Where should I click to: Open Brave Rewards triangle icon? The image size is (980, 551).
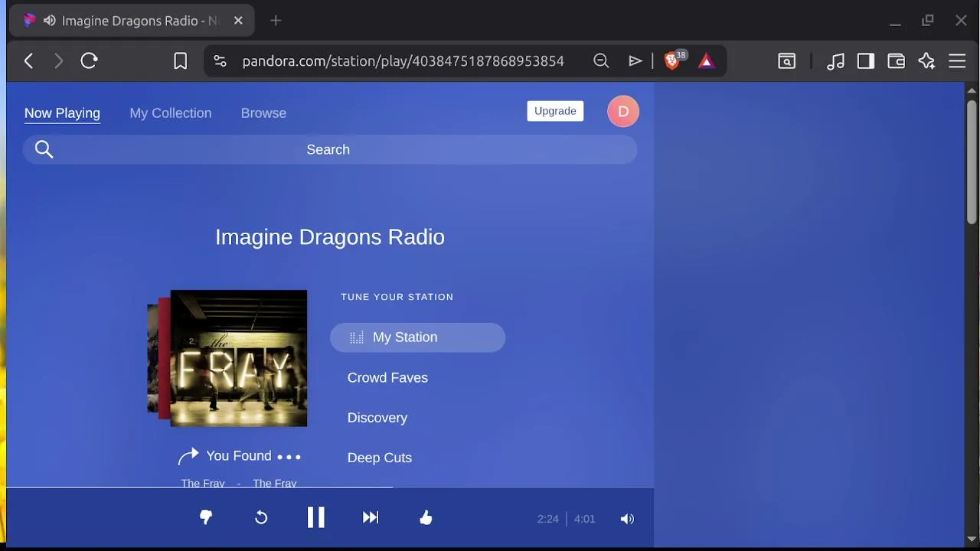(x=707, y=61)
